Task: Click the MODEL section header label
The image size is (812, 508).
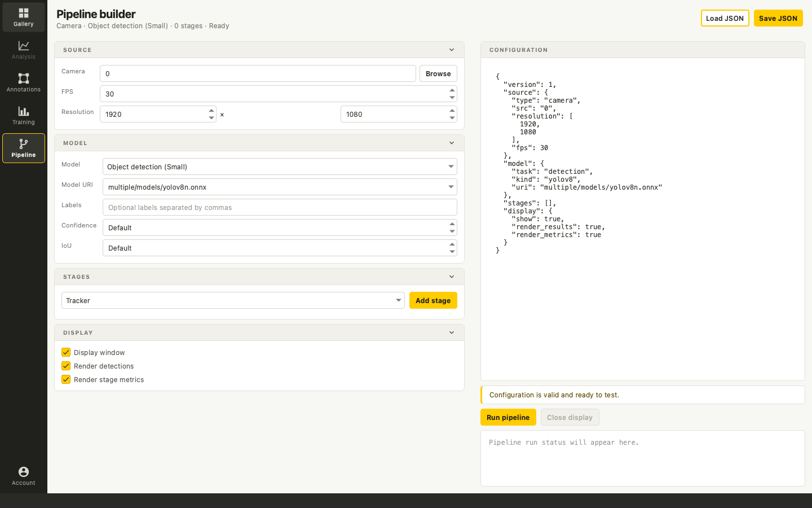Action: 75,143
